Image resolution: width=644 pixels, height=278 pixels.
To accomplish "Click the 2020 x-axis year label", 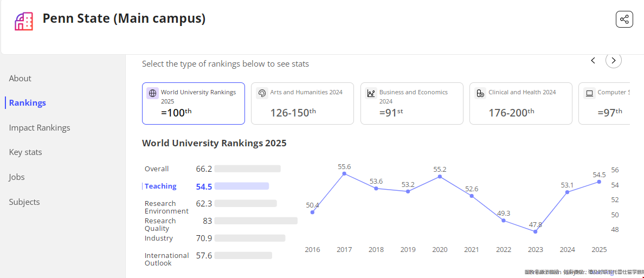I will [440, 249].
